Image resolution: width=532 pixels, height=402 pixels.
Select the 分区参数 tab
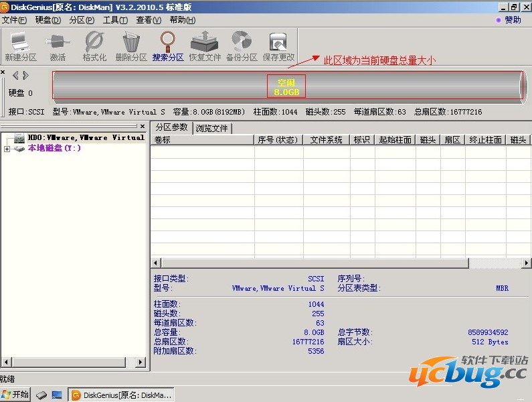tap(171, 127)
